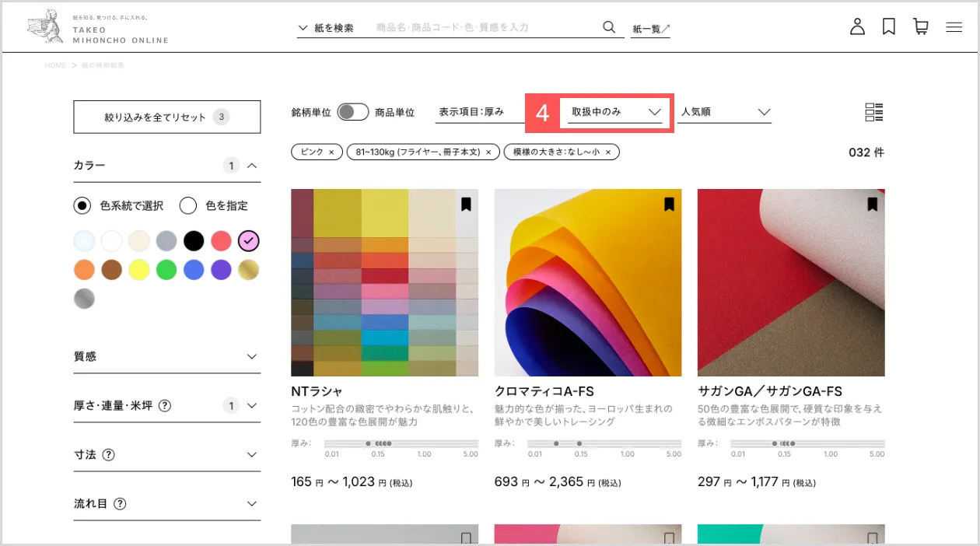This screenshot has width=980, height=546.
Task: Open the 取扱中のみ dropdown
Action: pyautogui.click(x=615, y=112)
